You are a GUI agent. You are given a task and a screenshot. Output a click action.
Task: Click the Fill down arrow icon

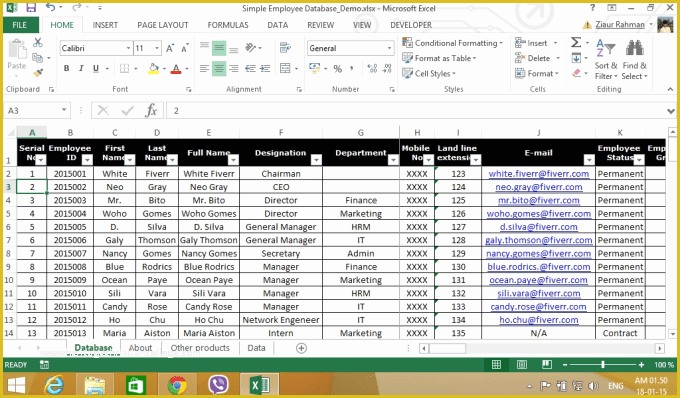click(576, 58)
